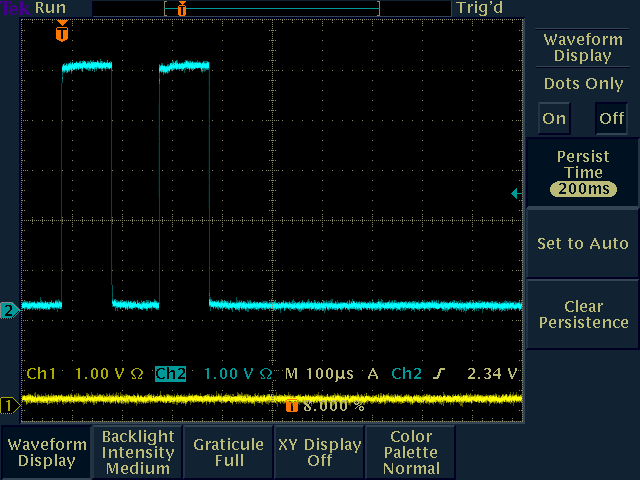640x480 pixels.
Task: Open Backlight Intensity Medium options
Action: click(x=138, y=452)
